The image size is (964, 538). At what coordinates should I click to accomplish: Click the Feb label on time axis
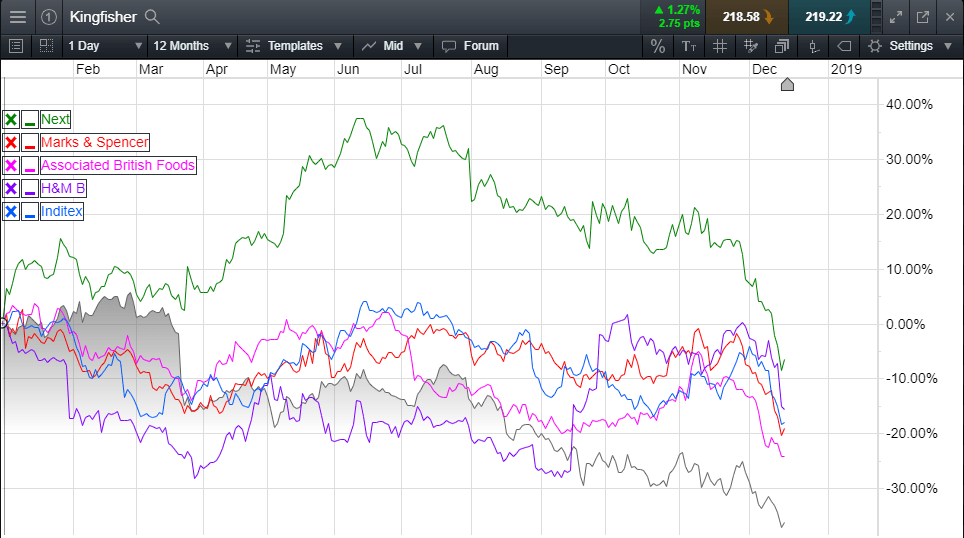tap(88, 69)
